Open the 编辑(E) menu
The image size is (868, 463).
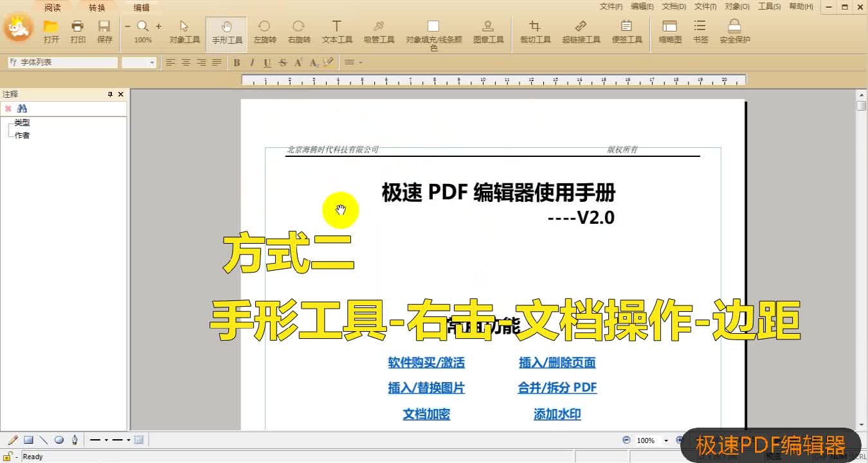tap(642, 6)
